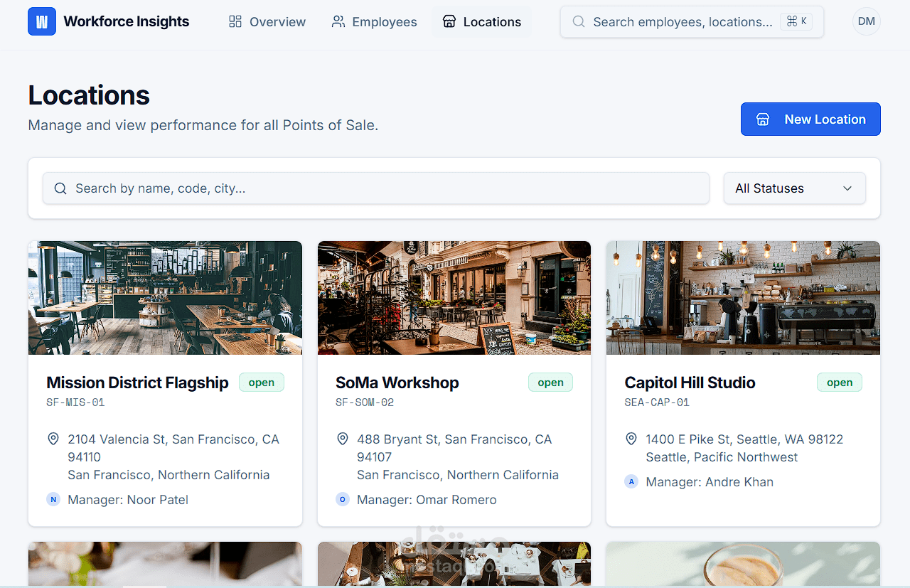Click the Capitol Hill Studio photo
The width and height of the screenshot is (910, 588).
pos(743,298)
